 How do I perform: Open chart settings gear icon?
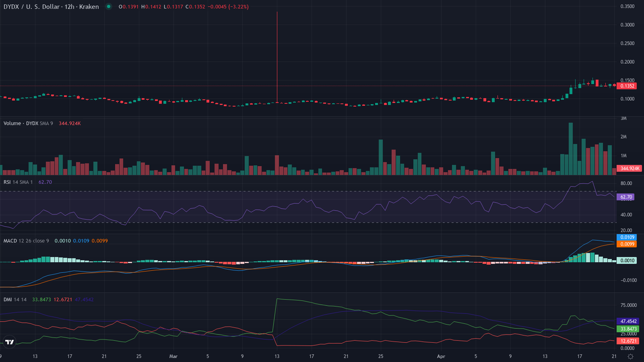[x=630, y=356]
